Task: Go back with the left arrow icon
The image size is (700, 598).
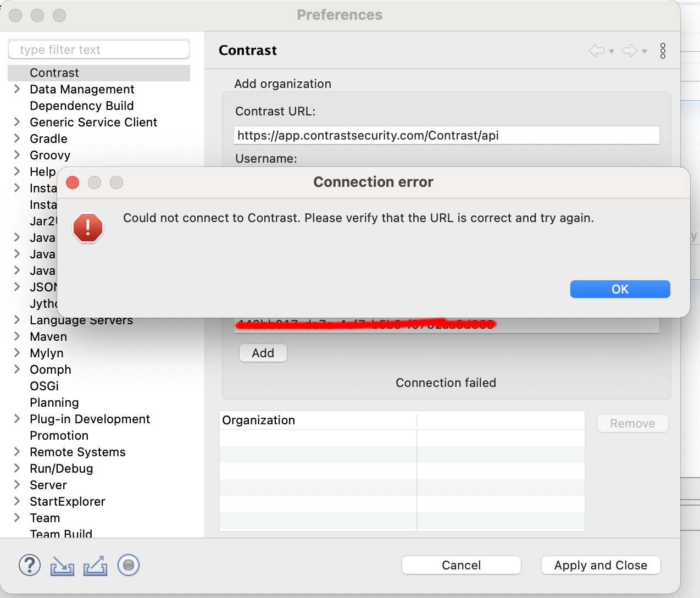Action: [596, 51]
